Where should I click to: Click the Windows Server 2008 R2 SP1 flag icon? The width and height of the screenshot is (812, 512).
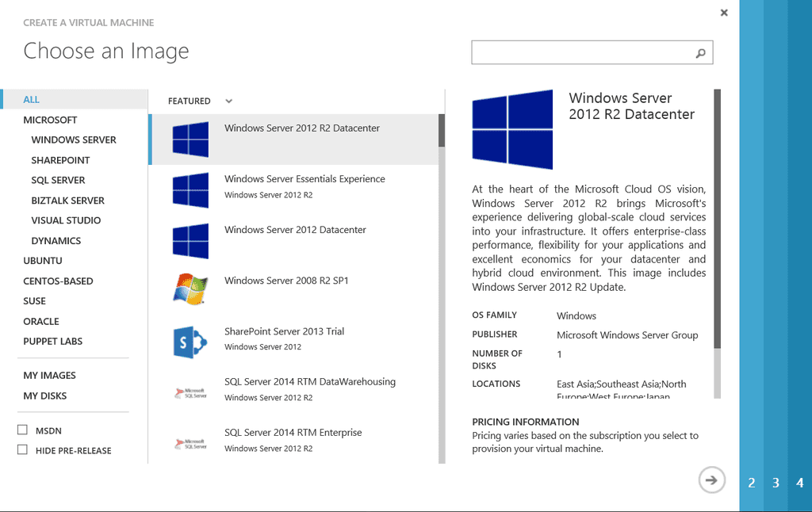190,288
